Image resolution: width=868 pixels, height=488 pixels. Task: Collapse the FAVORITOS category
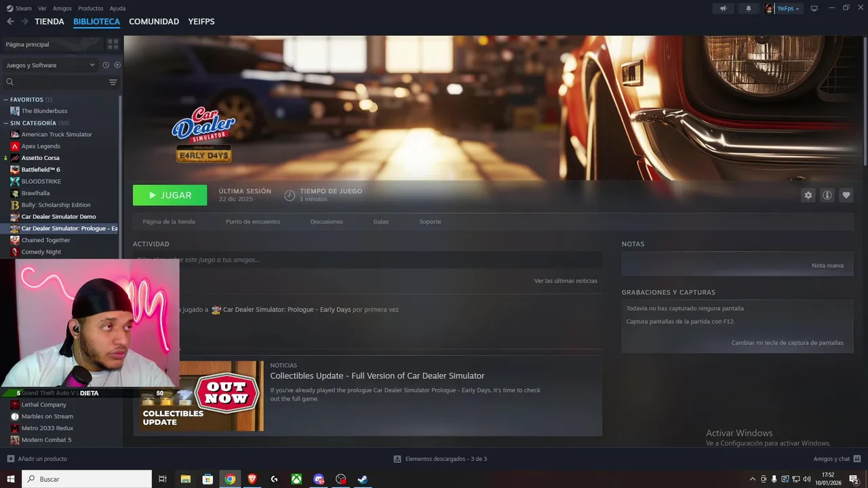[x=6, y=100]
